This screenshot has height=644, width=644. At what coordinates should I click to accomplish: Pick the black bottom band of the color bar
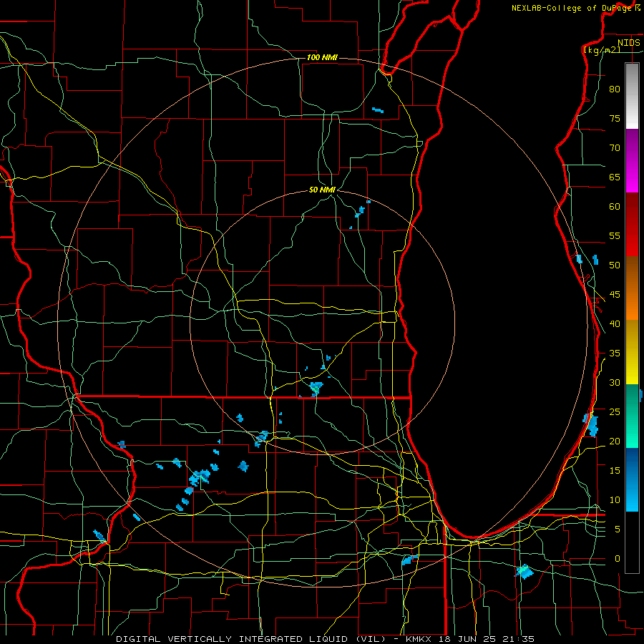(x=632, y=542)
